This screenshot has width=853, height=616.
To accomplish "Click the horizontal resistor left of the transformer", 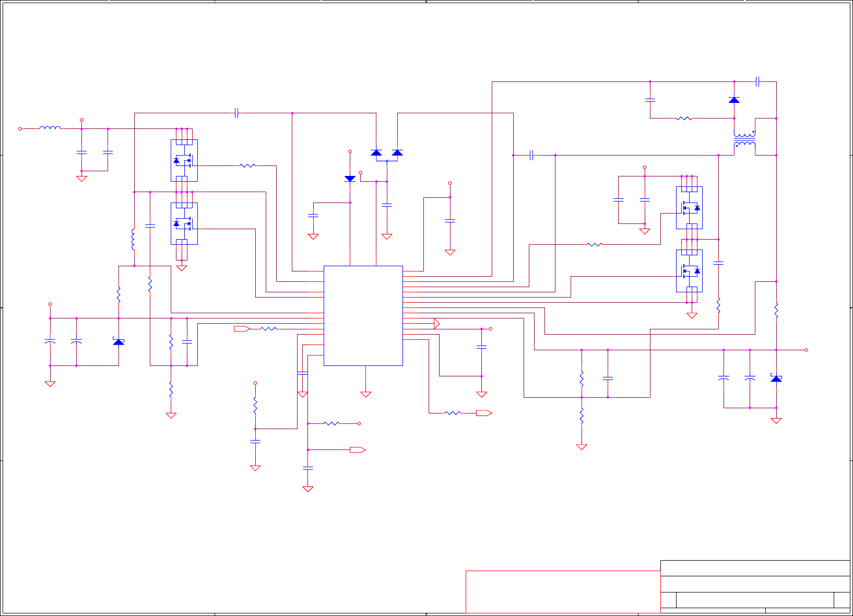I will point(684,119).
